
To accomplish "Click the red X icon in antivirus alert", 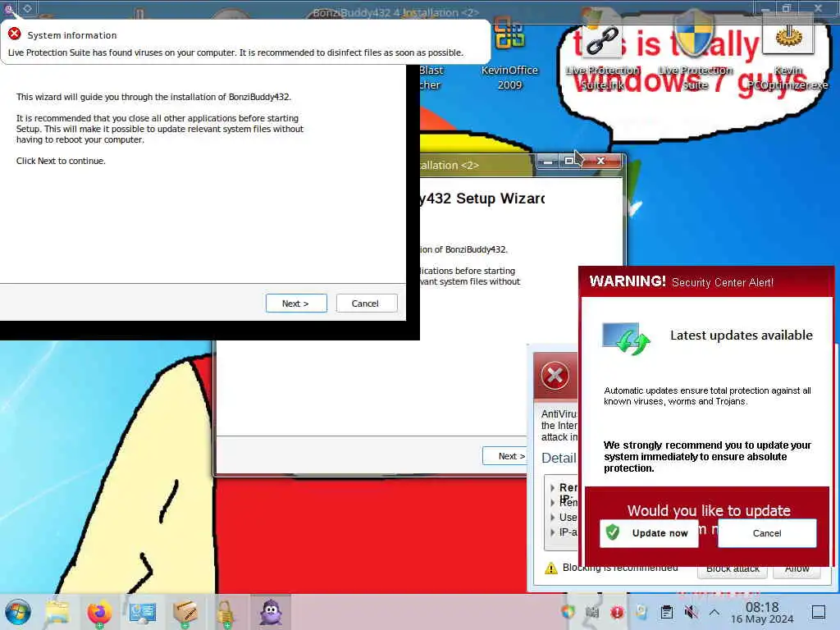I will 555,375.
